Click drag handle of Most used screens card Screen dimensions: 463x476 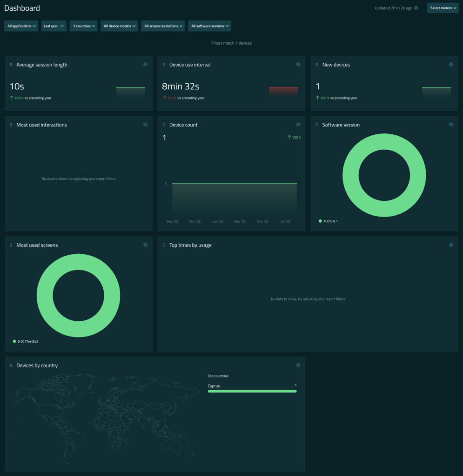click(x=11, y=245)
